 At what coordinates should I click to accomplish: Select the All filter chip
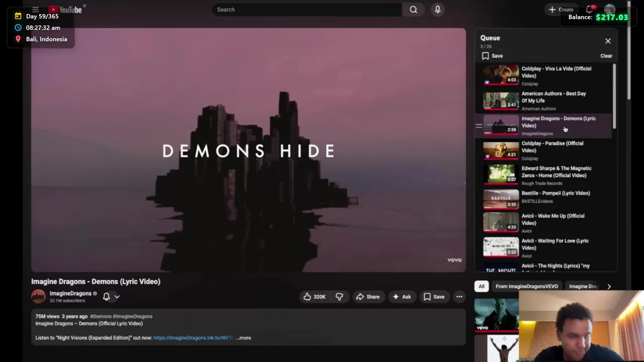pos(481,286)
